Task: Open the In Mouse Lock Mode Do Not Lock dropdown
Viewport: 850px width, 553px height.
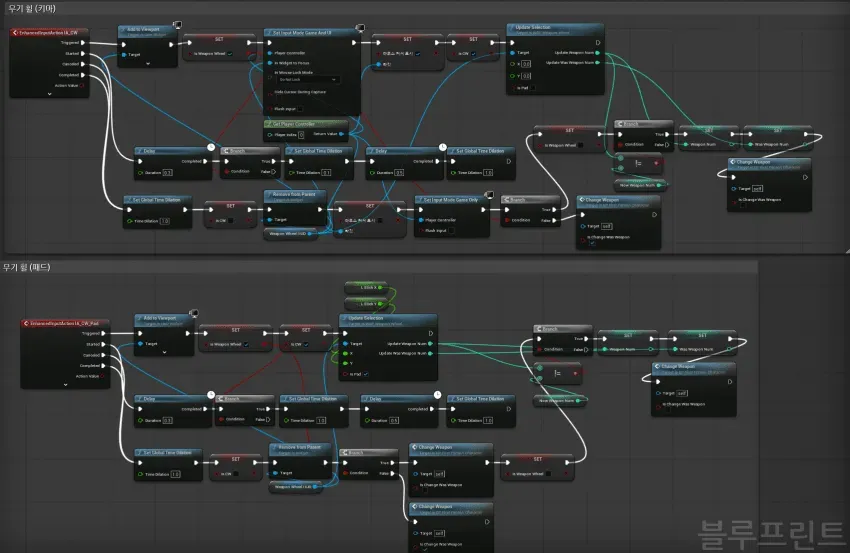Action: pos(308,80)
